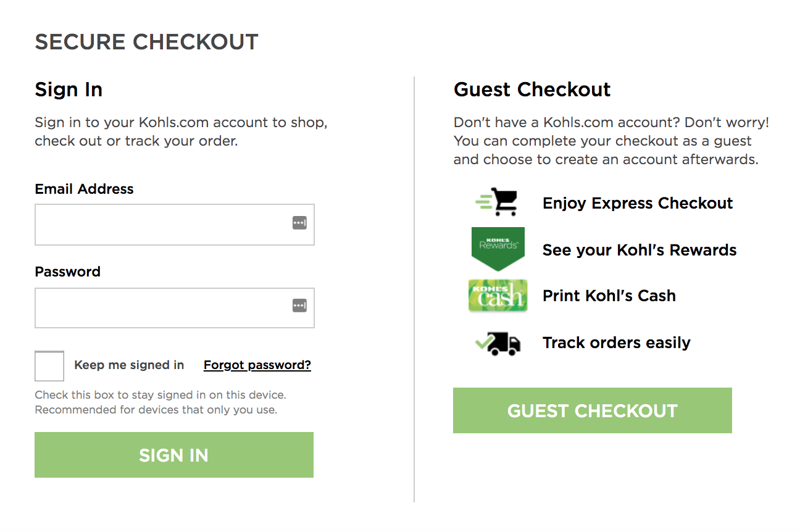Click the delivery truck tracking icon
Screen dimensions: 800x532
tap(498, 343)
